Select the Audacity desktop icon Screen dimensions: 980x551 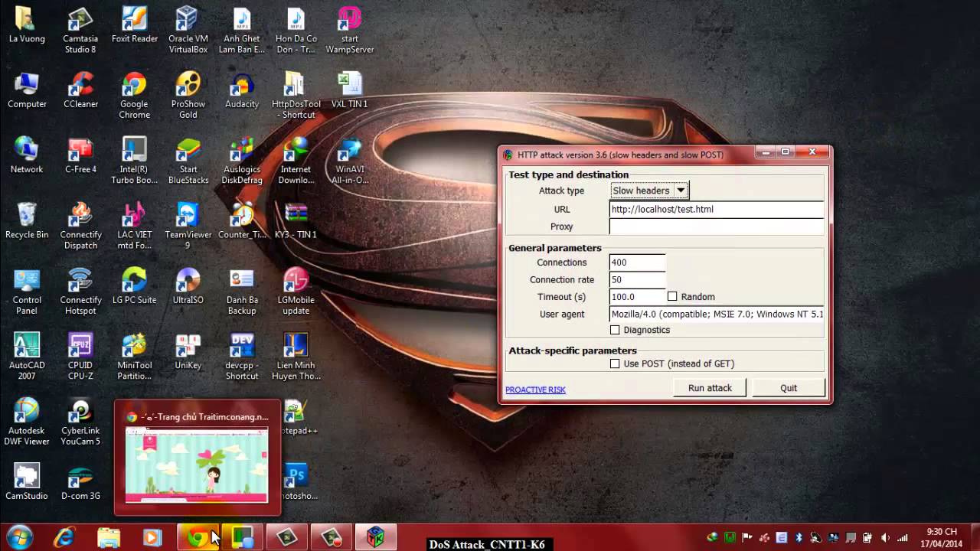click(242, 92)
